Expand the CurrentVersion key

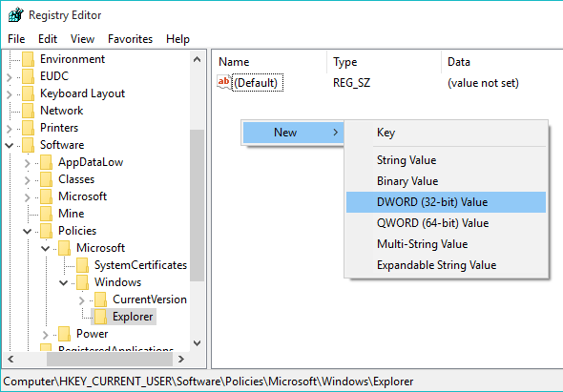pyautogui.click(x=81, y=300)
